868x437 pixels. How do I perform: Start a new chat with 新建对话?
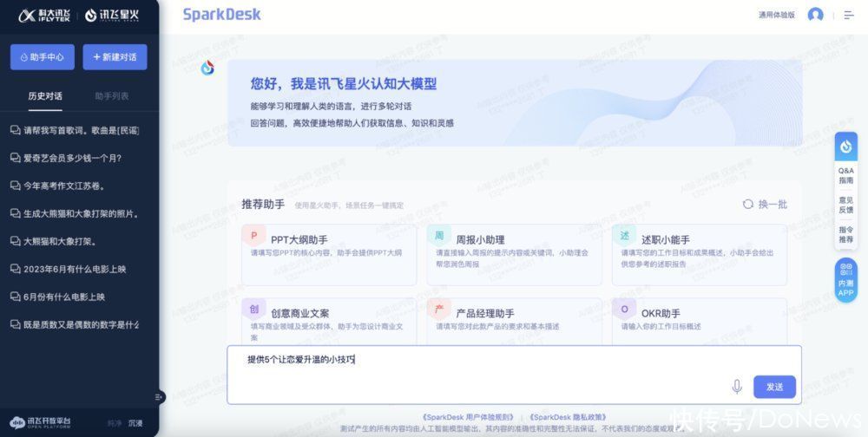pos(115,57)
